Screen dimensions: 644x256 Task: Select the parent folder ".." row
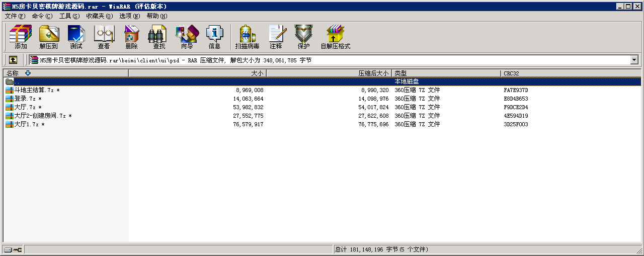(17, 82)
